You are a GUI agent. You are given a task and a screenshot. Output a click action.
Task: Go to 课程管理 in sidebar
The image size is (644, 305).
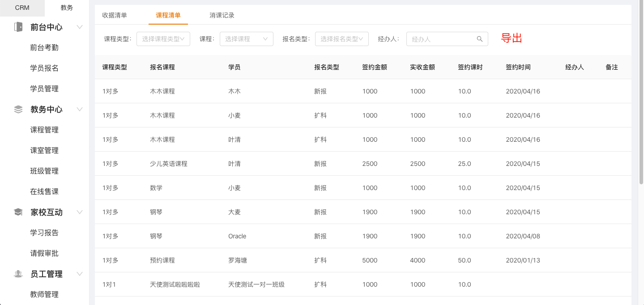click(44, 130)
